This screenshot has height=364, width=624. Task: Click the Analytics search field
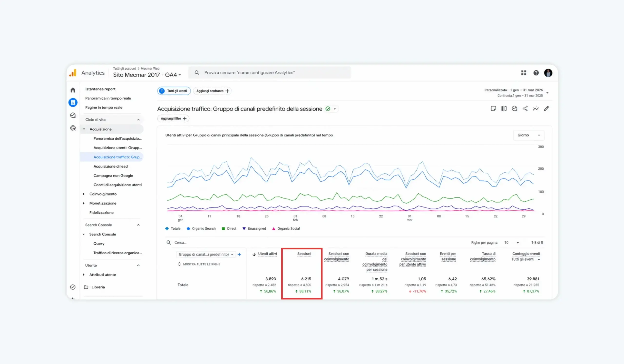click(269, 73)
